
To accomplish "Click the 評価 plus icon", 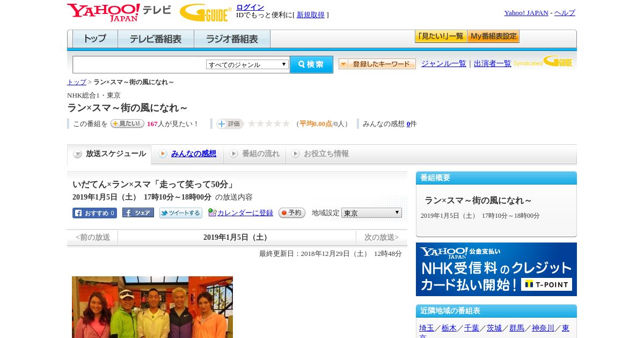I will tap(230, 124).
